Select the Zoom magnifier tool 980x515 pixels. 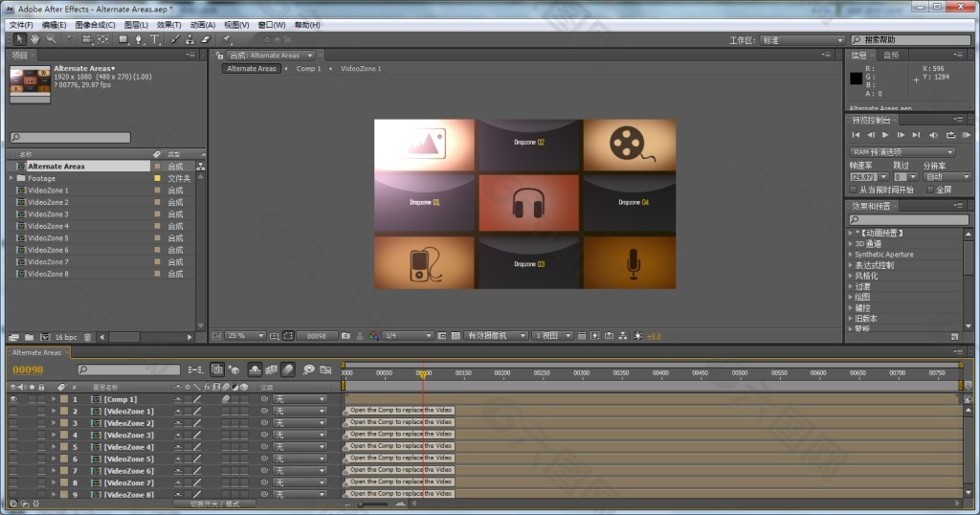point(52,39)
